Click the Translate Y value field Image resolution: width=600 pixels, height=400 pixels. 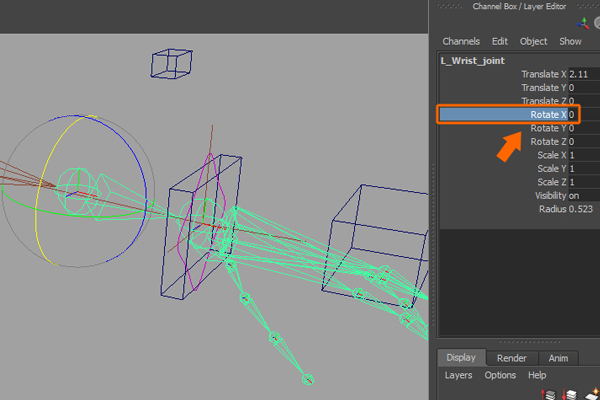[584, 88]
